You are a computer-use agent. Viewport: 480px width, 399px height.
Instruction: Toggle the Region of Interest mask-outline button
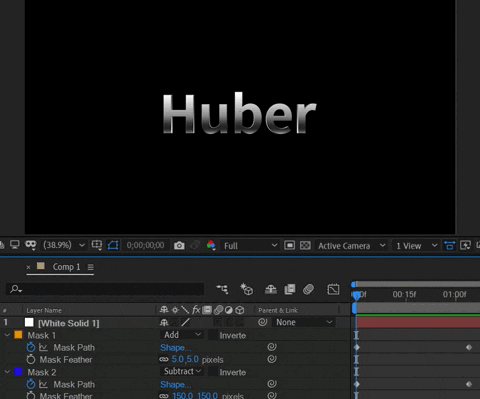pos(113,245)
